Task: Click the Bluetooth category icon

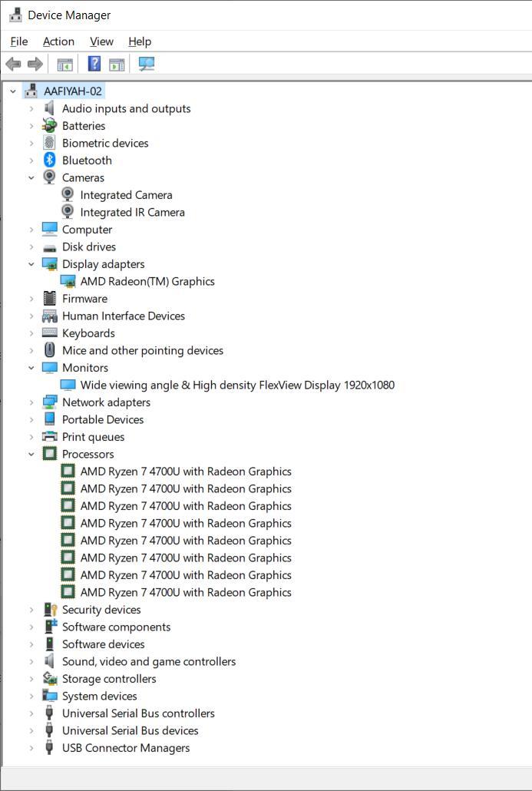Action: coord(49,160)
